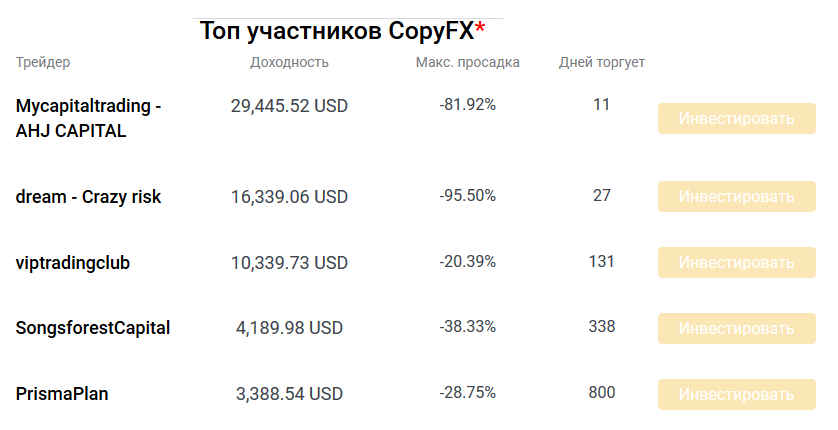Click Invest button in viptradingclub row
The image size is (838, 430).
[x=737, y=263]
